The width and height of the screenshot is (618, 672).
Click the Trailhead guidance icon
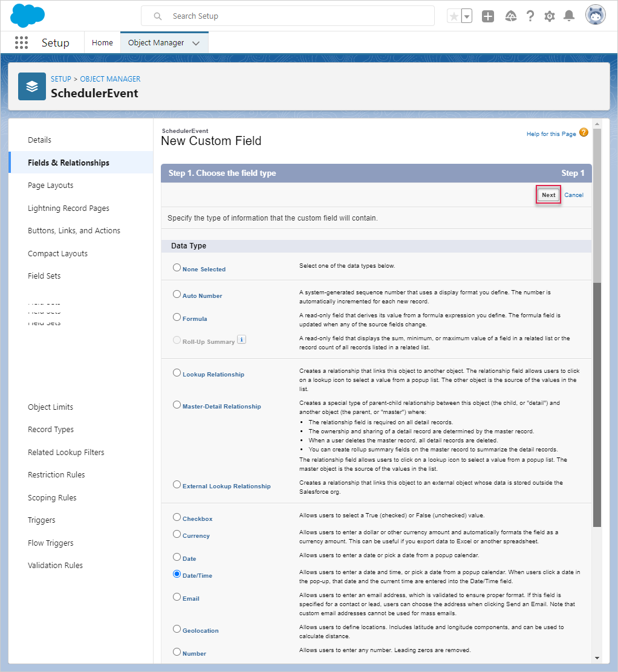510,16
